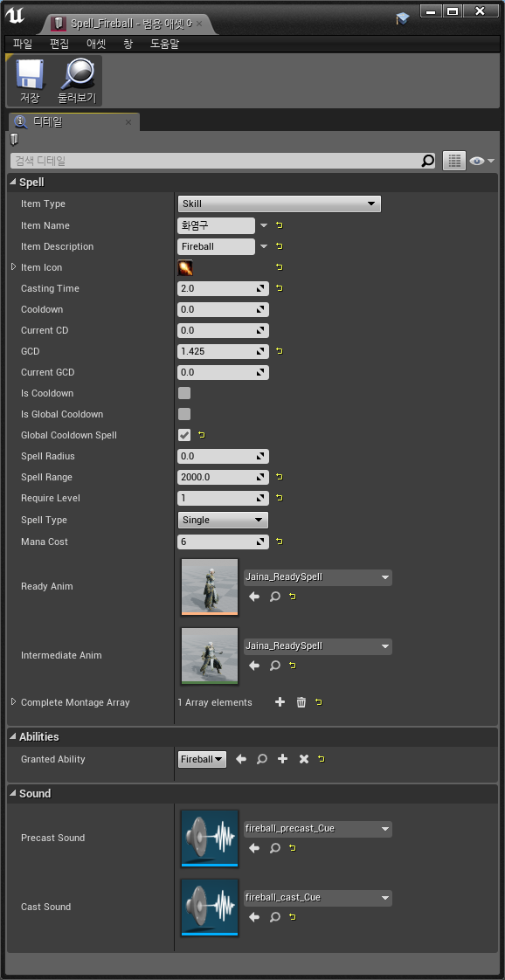This screenshot has height=980, width=505.
Task: Use selected asset arrow for Ready Anim
Action: tap(254, 597)
